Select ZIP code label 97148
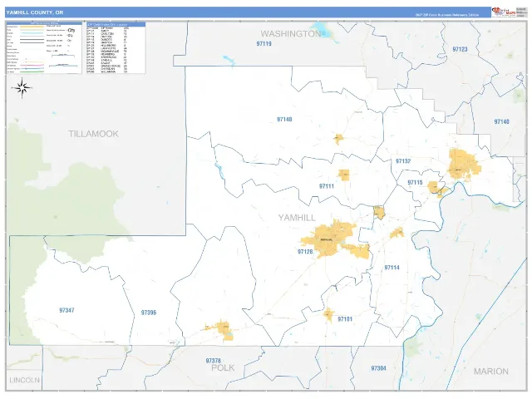This screenshot has height=399, width=532. (x=284, y=119)
